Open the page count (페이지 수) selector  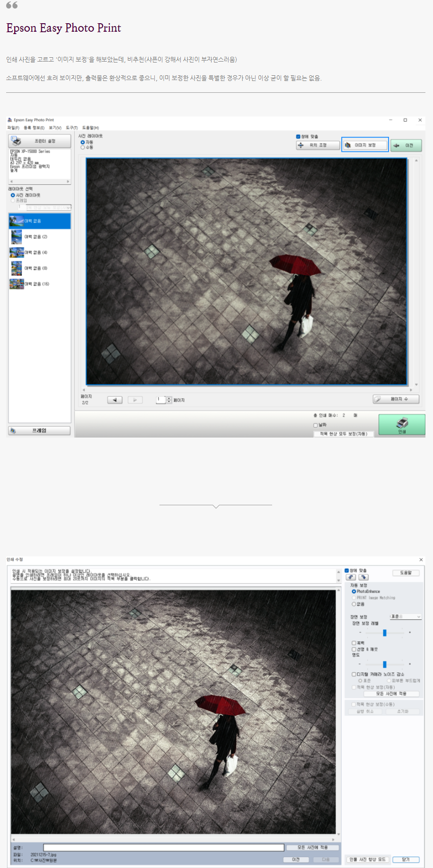tap(396, 399)
